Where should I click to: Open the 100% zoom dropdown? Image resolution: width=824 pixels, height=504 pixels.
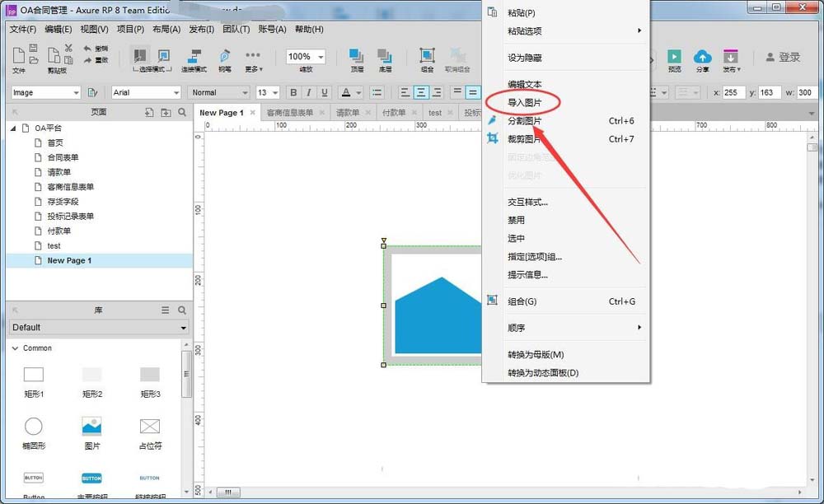304,56
